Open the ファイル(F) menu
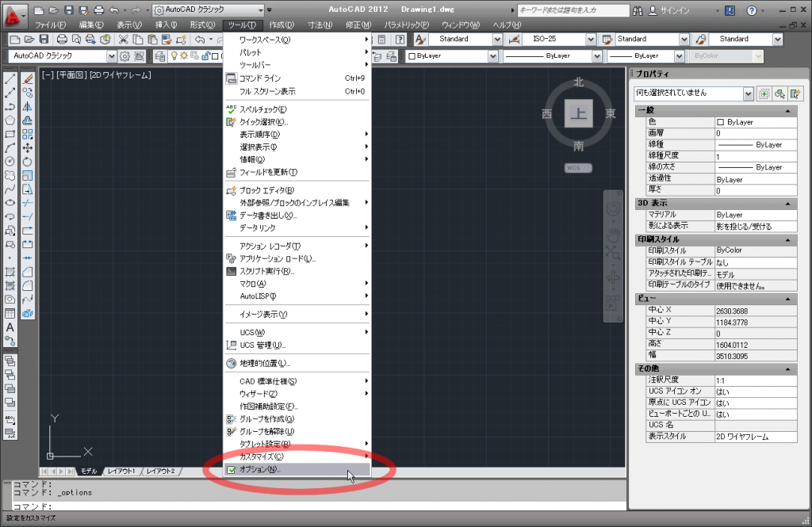 50,25
